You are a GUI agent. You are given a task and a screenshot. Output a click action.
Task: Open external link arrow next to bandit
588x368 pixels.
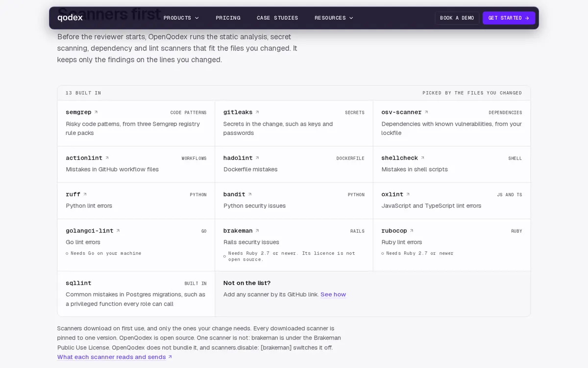point(250,194)
